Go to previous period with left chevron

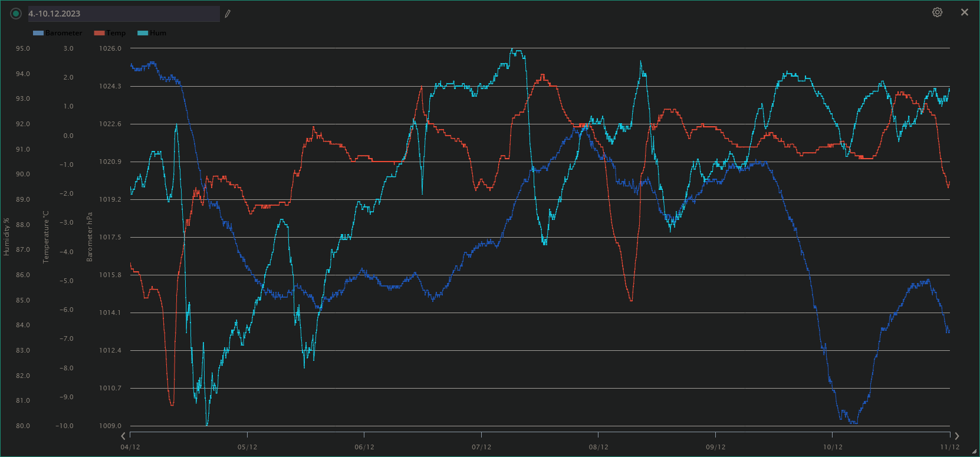point(123,436)
